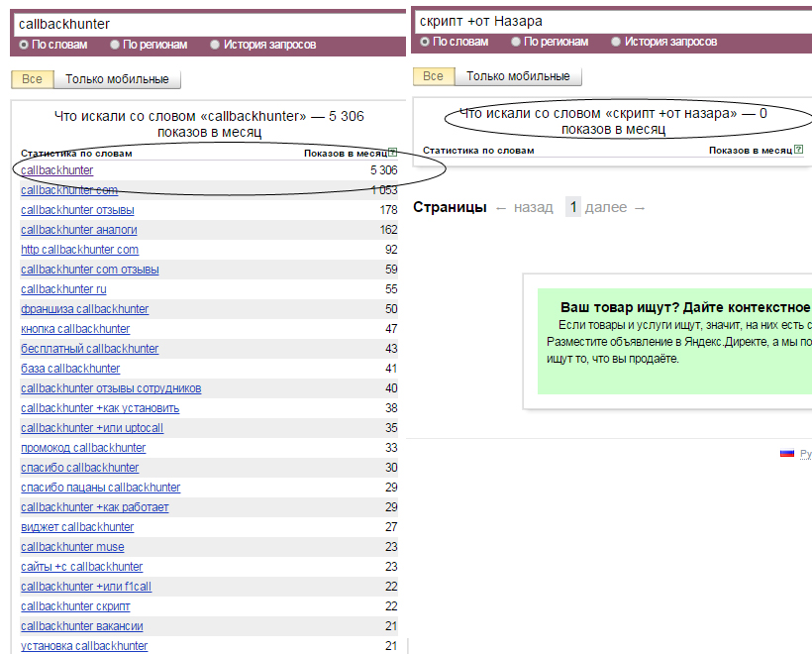Open спасибо callbackhunter link
The image size is (812, 654).
pos(80,468)
